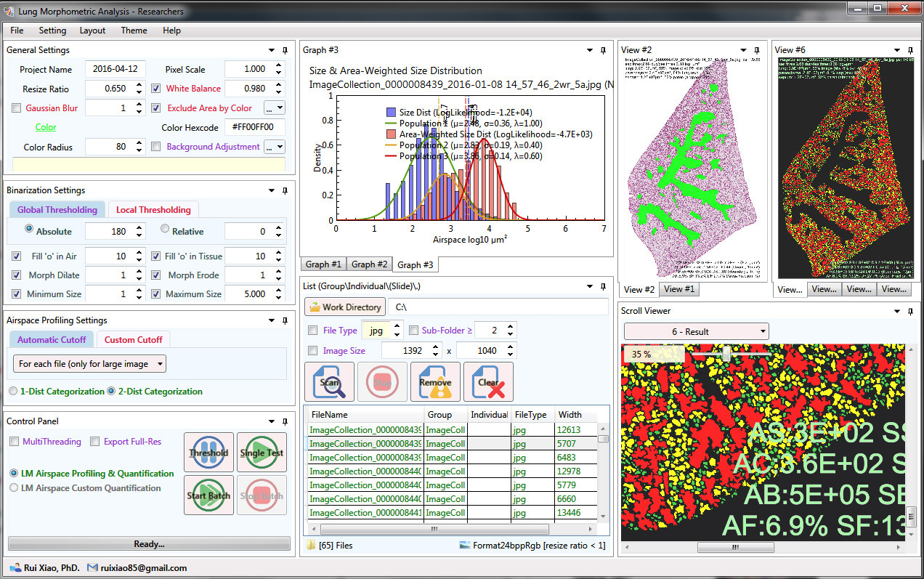Open the '6 - Result' dropdown
The image size is (924, 579).
pos(695,332)
